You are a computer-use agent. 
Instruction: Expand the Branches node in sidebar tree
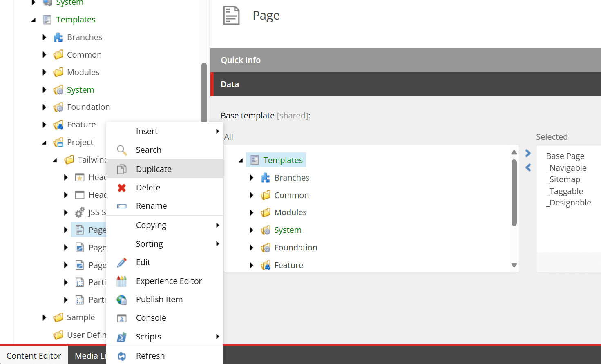click(45, 37)
